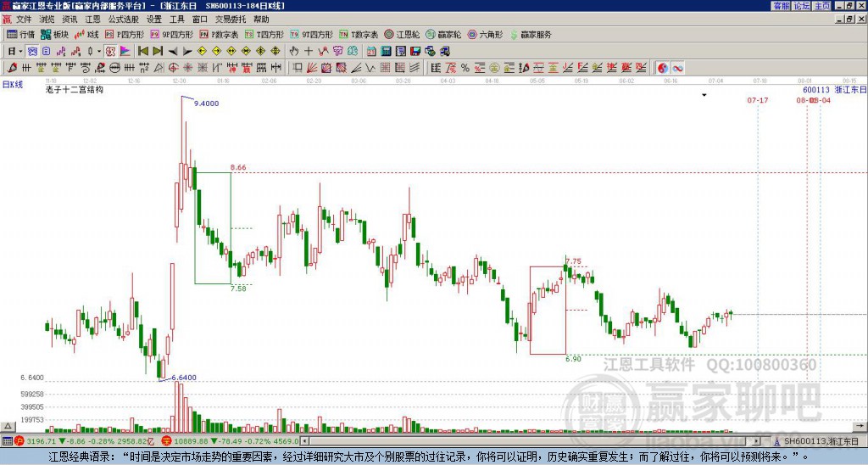Viewport: 868px width, 465px height.
Task: Open the 江恩轮 Gann wheel tool
Action: click(402, 35)
